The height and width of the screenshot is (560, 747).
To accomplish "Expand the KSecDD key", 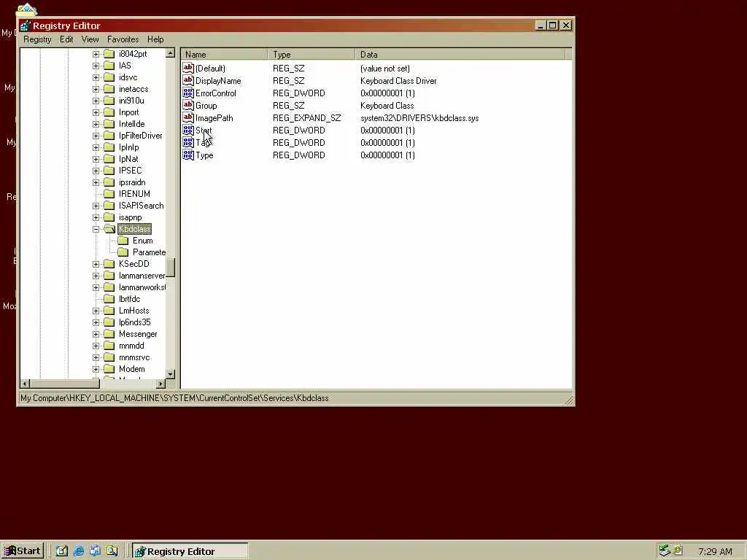I will coord(96,264).
